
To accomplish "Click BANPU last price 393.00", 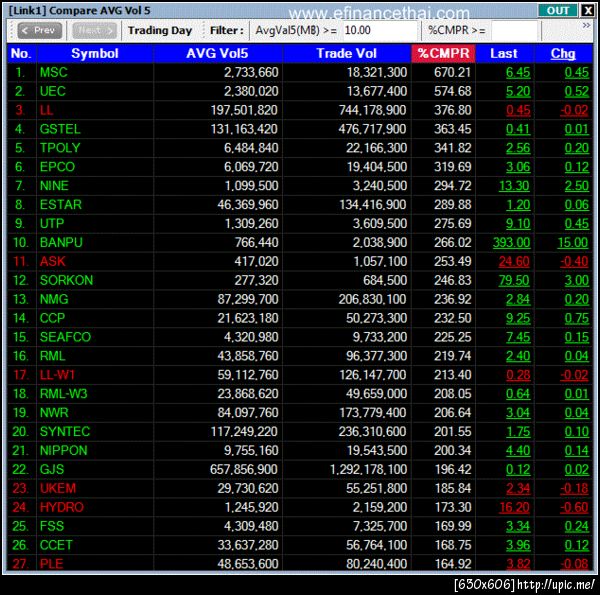I will [512, 243].
